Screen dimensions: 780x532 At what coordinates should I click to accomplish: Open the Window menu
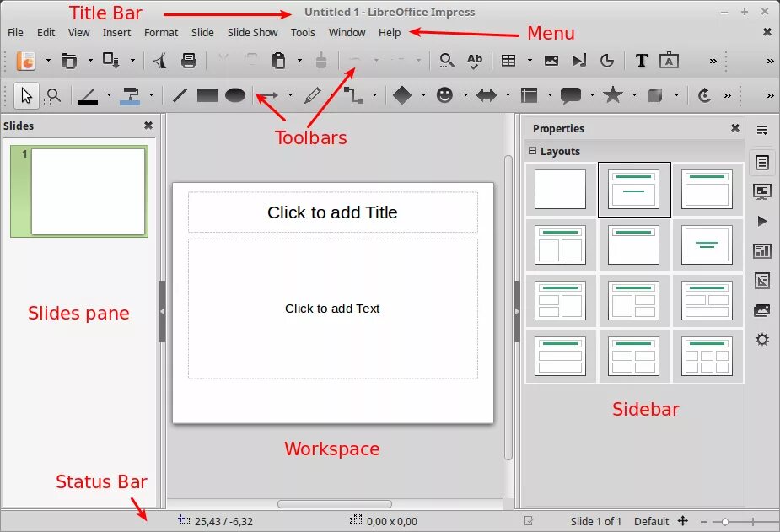347,32
